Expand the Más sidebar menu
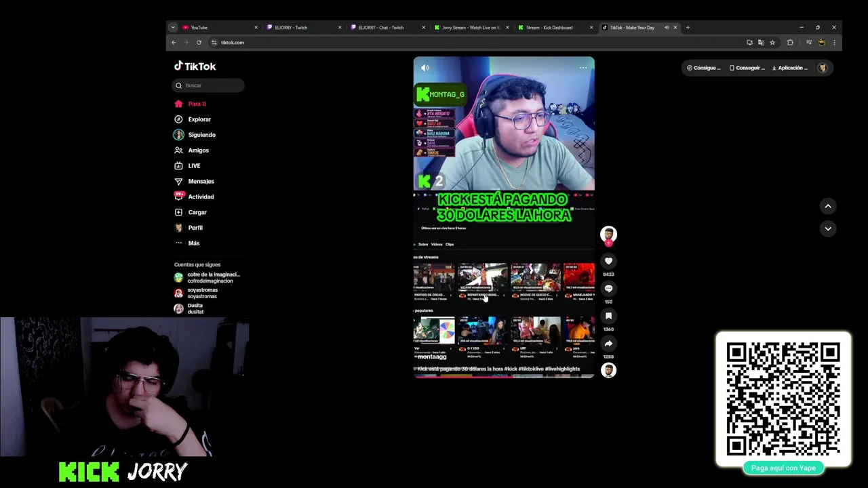 point(187,243)
